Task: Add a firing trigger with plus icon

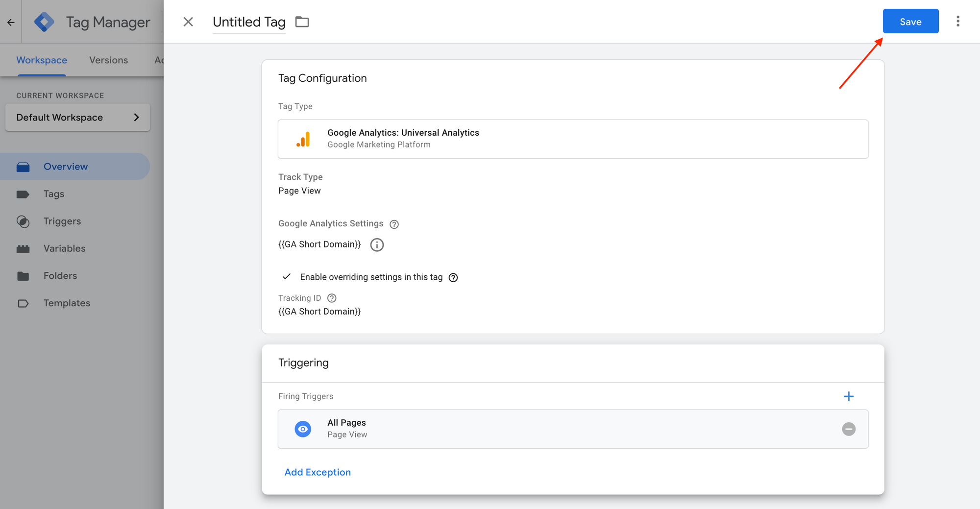Action: (x=849, y=396)
